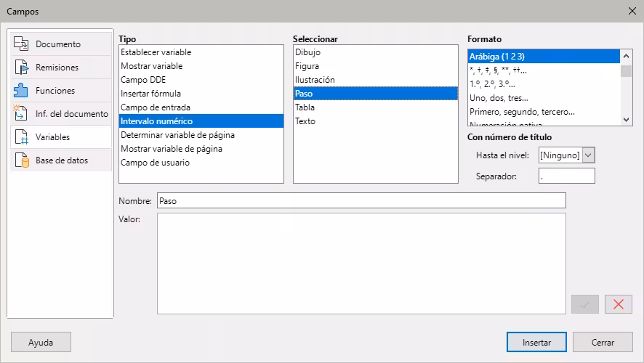Click the Documento tab icon
The width and height of the screenshot is (644, 363).
pyautogui.click(x=21, y=44)
